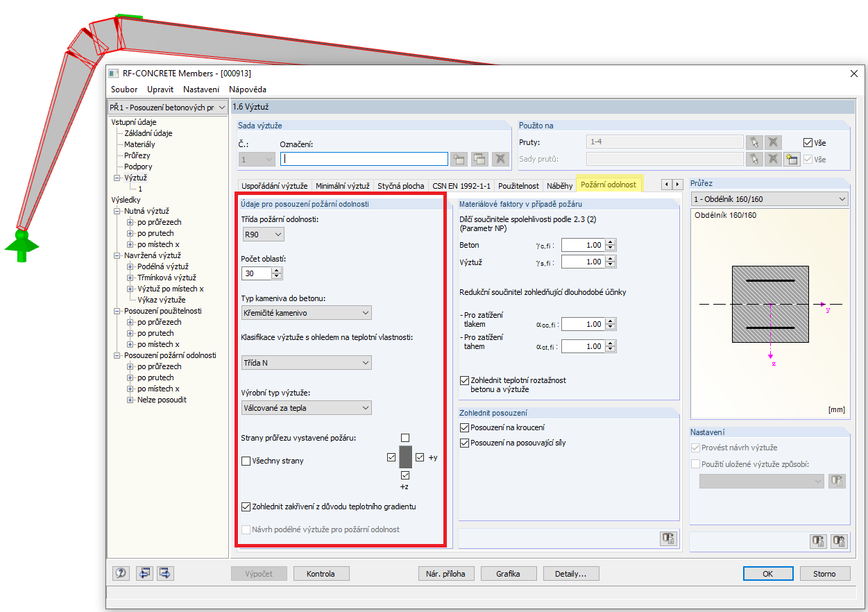This screenshot has height=612, width=868.
Task: Open Válcované za tepla dropdown
Action: (x=306, y=408)
